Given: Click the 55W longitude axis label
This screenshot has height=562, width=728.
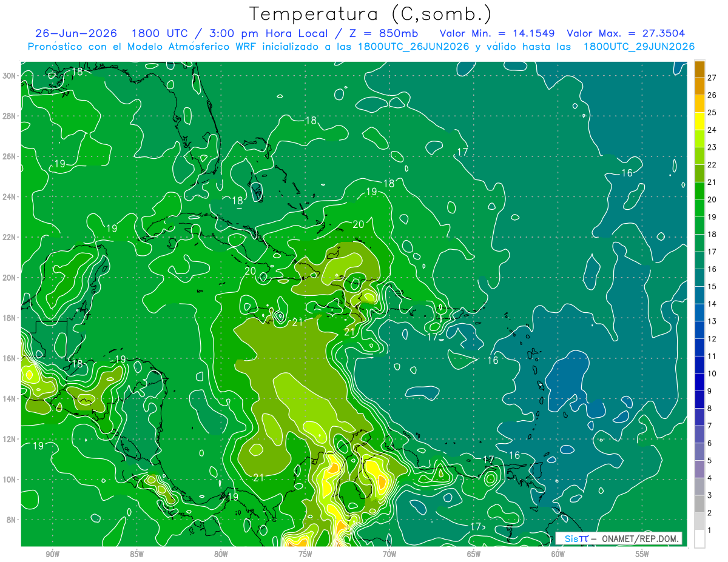Looking at the screenshot, I should pos(642,554).
